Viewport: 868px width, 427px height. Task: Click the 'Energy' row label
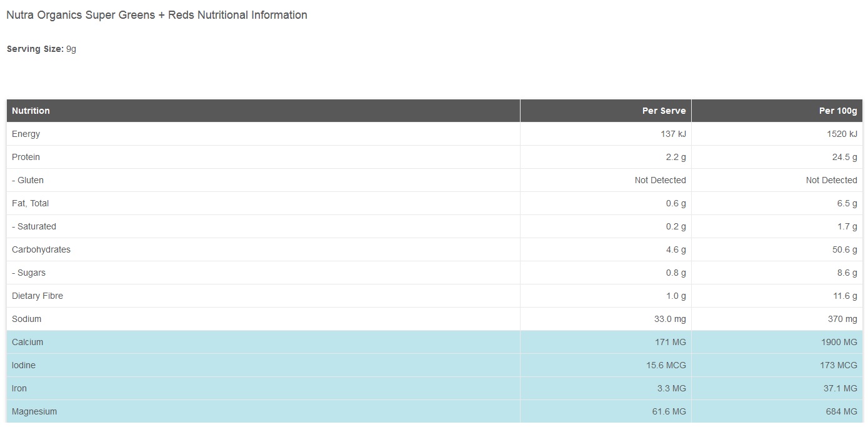coord(26,134)
